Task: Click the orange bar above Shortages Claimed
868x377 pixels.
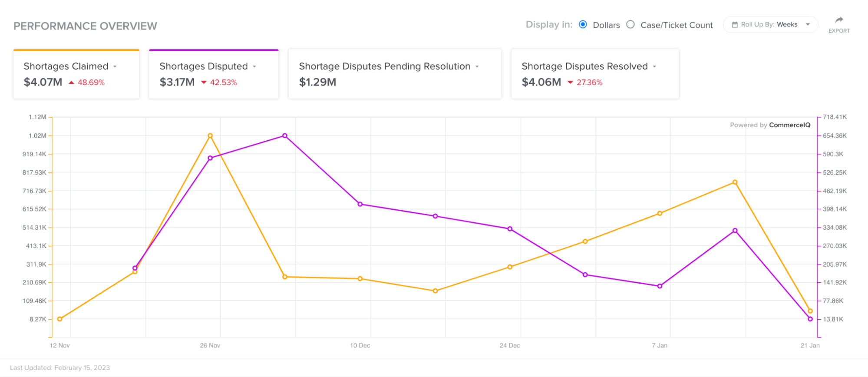Action: coord(76,50)
